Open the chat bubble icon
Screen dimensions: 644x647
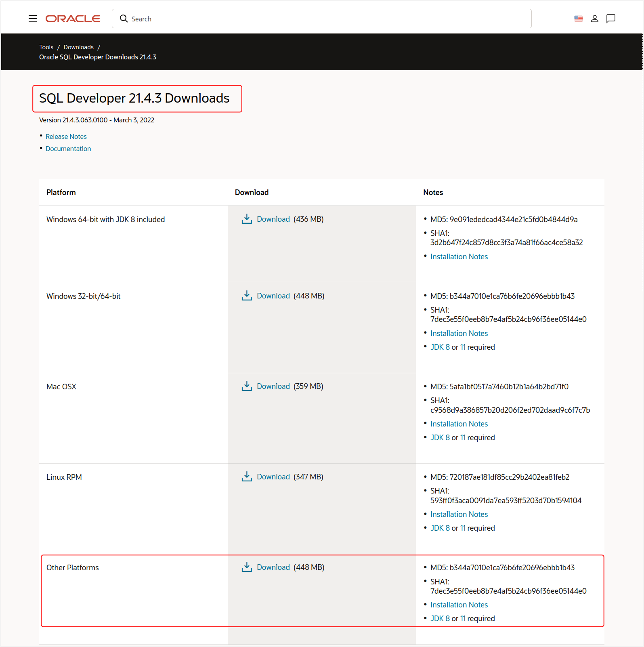click(611, 19)
